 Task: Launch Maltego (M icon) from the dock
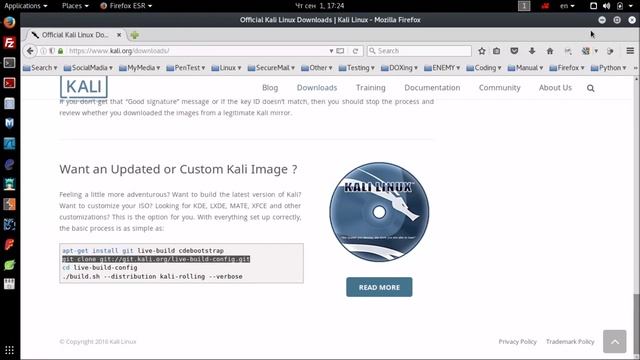[x=9, y=123]
